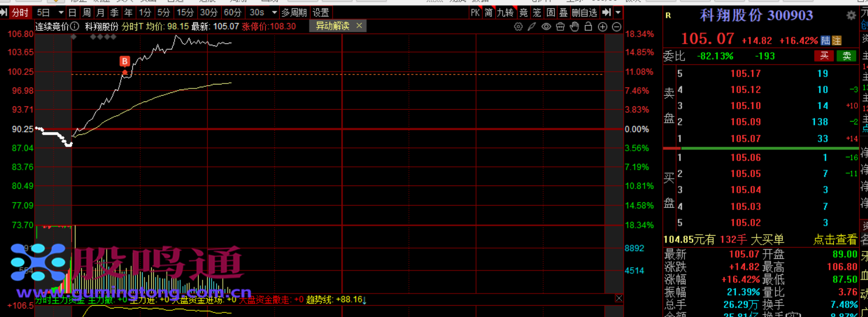Viewport: 868px width, 317px height.
Task: Click the red B buy marker on chart
Action: [125, 61]
